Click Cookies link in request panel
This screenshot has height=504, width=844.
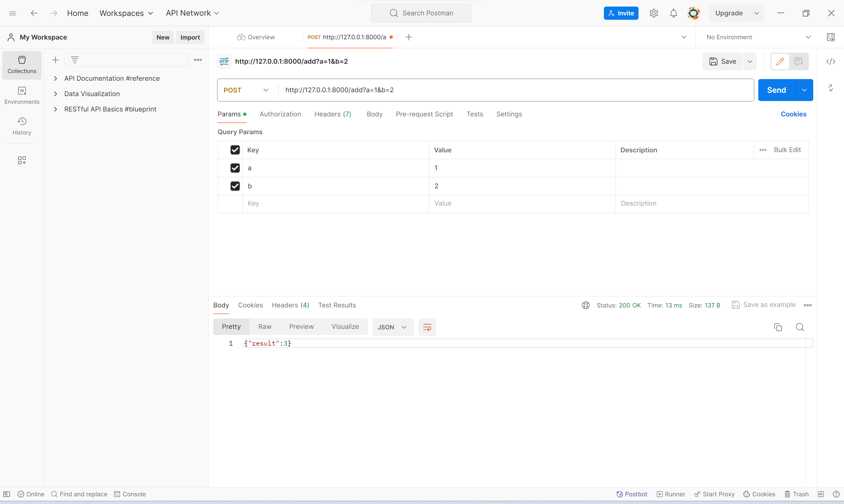793,114
